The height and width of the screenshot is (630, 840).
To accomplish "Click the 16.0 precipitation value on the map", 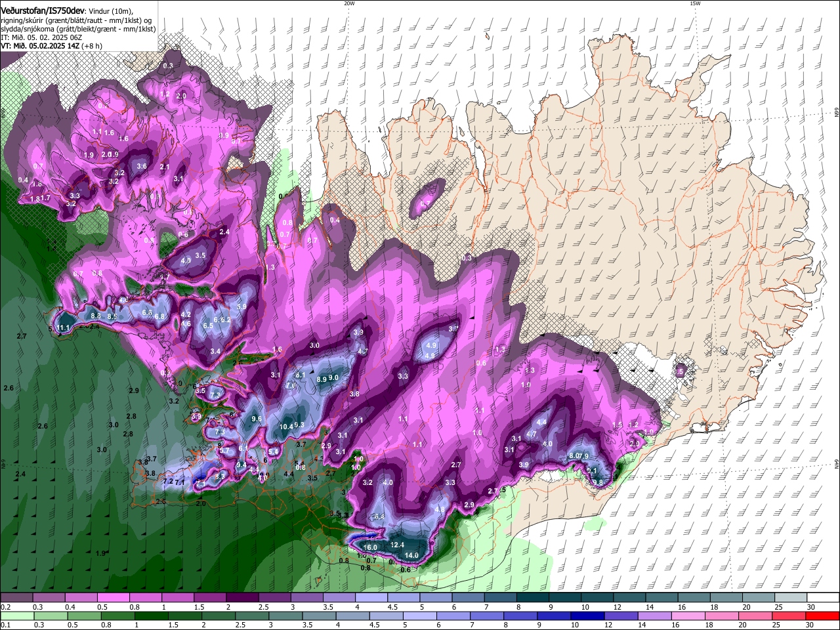I will pos(370,547).
